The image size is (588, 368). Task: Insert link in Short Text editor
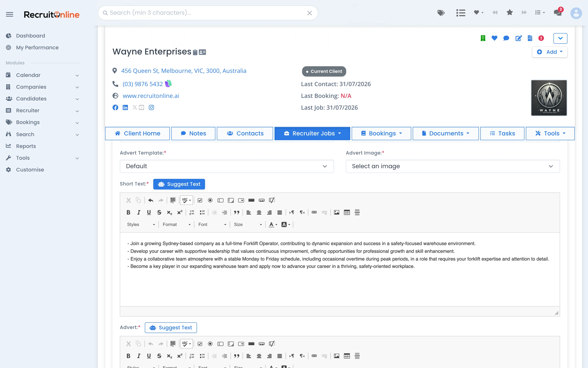pyautogui.click(x=314, y=213)
